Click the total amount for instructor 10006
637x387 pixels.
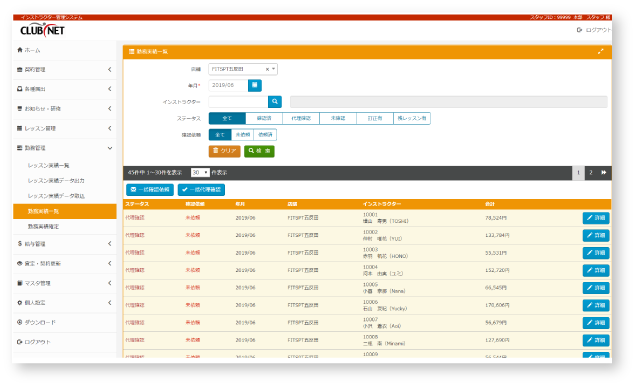tap(497, 305)
